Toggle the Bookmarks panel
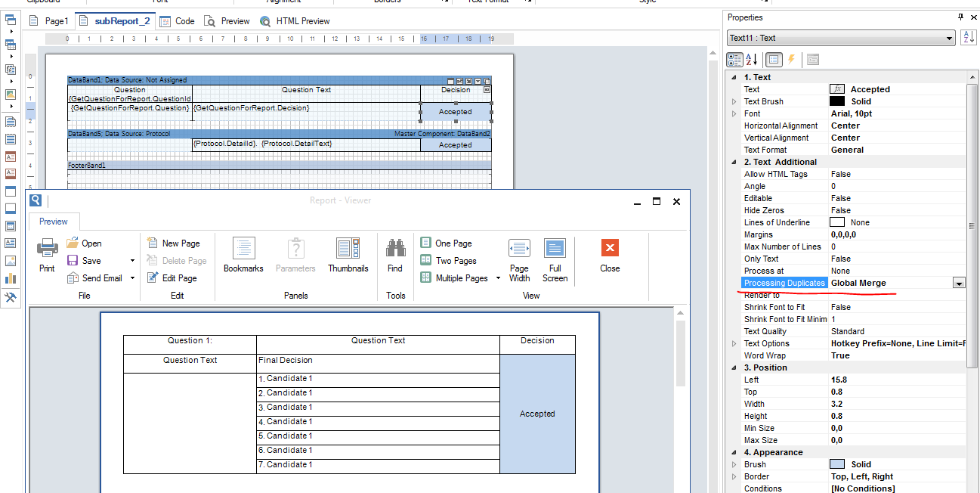Image resolution: width=980 pixels, height=493 pixels. pyautogui.click(x=243, y=255)
